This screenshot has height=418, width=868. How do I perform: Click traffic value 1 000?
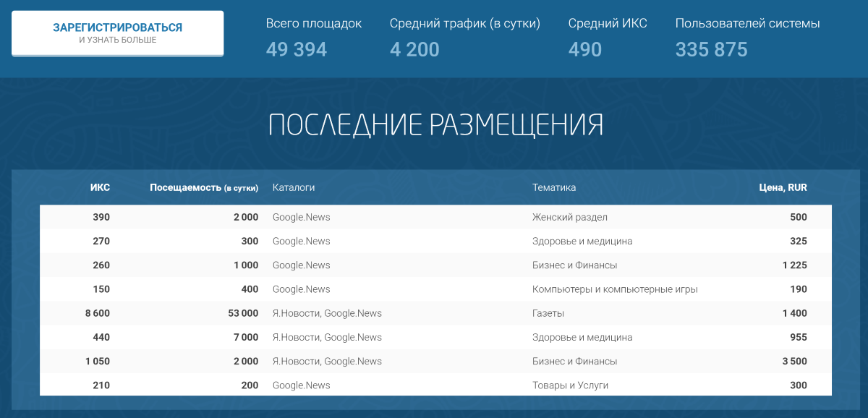click(x=245, y=265)
